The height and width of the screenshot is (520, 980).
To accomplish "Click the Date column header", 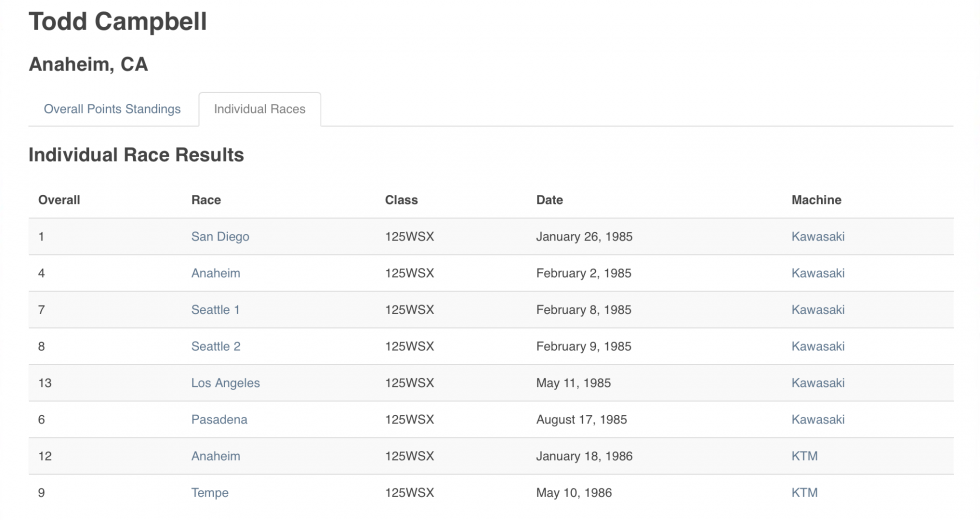I will click(x=549, y=200).
